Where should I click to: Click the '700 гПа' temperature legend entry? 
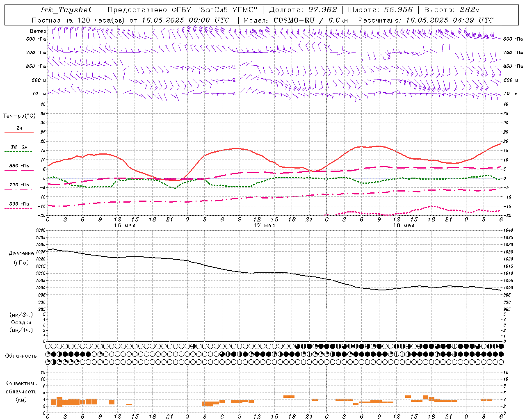(19, 185)
